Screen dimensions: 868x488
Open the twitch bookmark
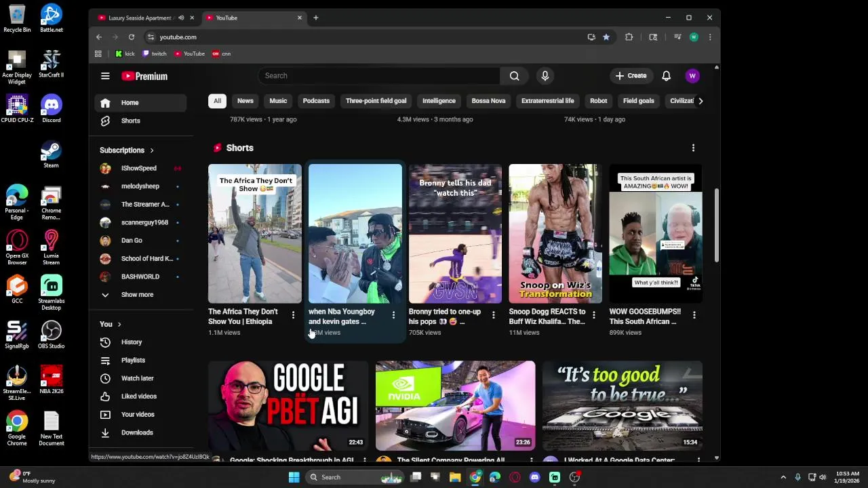tap(155, 54)
